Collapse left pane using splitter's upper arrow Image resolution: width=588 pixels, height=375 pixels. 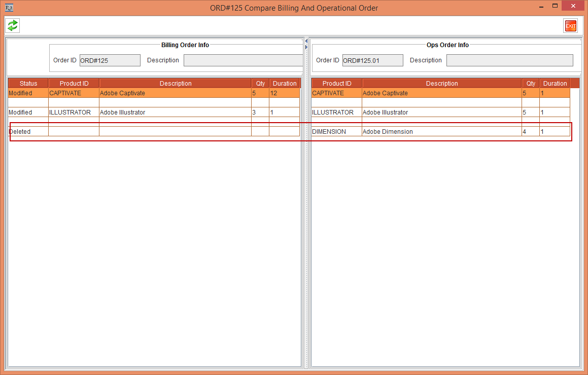(x=306, y=41)
